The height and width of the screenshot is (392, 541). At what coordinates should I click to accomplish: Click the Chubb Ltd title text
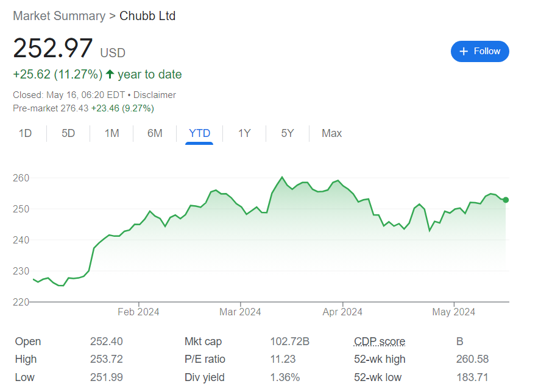click(x=147, y=16)
